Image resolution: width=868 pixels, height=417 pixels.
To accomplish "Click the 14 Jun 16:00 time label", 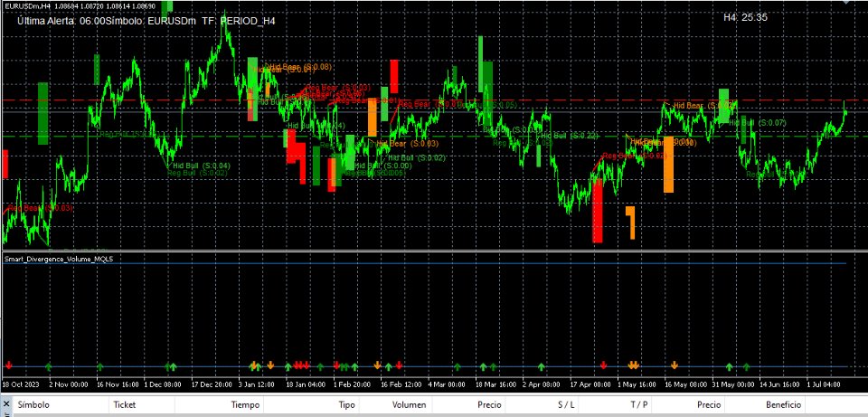I will [780, 384].
